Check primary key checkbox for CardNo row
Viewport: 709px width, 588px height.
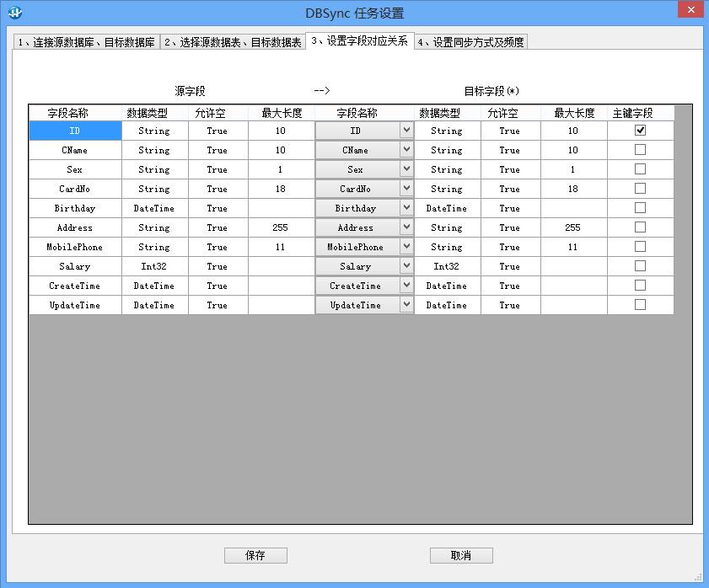coord(640,189)
